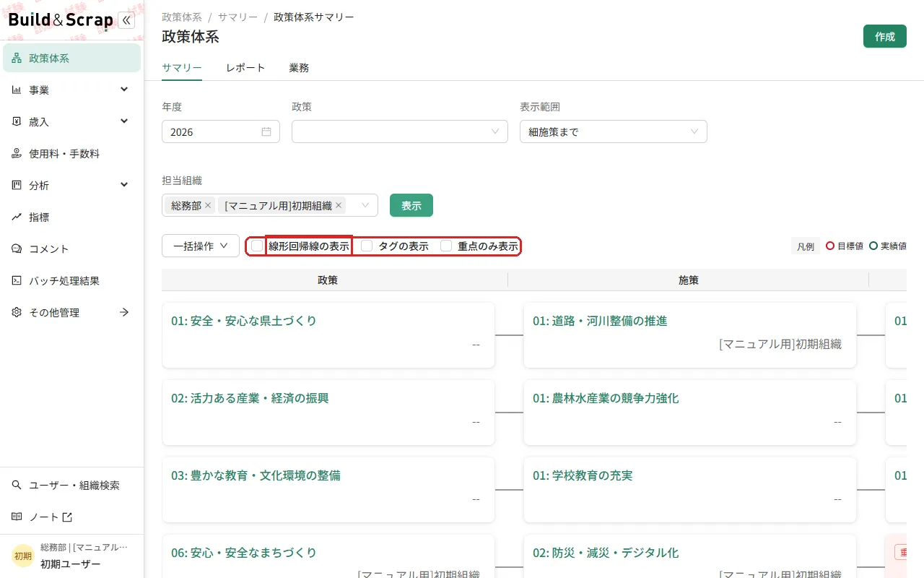The image size is (924, 578).
Task: Click the 政策体系サマリー breadcrumb text
Action: (314, 17)
